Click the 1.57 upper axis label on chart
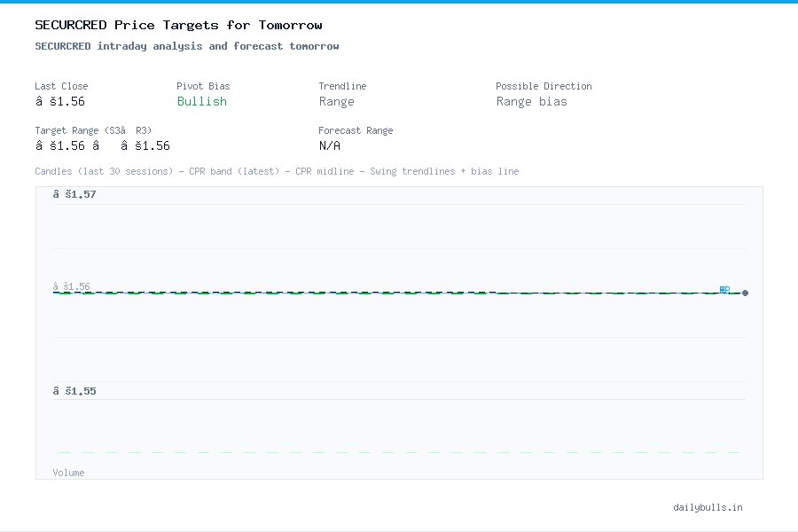The width and height of the screenshot is (798, 532). pos(74,194)
